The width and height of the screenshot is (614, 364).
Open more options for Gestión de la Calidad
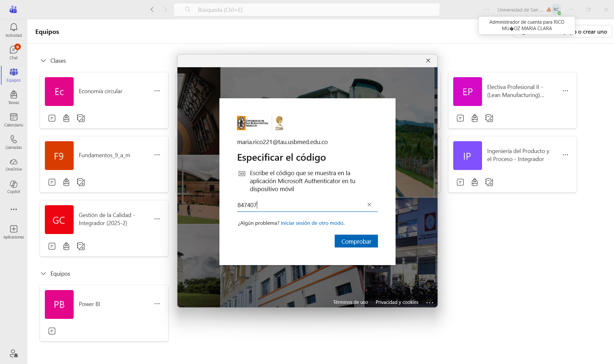tap(157, 219)
